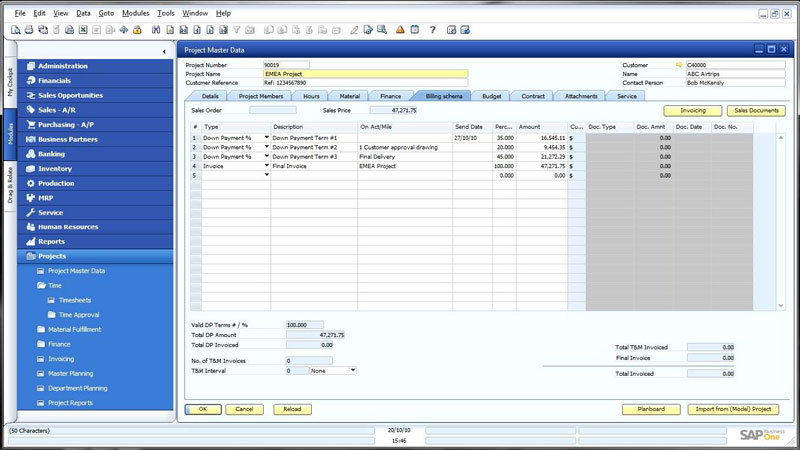Viewport: 800px width, 450px height.
Task: Open the Goto menu
Action: pyautogui.click(x=106, y=13)
